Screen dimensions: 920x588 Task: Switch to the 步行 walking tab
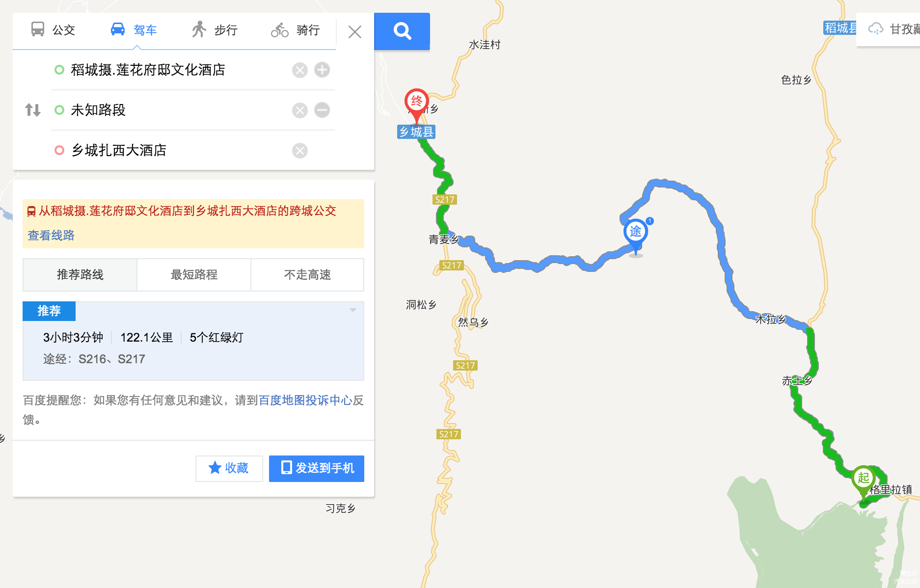coord(215,30)
